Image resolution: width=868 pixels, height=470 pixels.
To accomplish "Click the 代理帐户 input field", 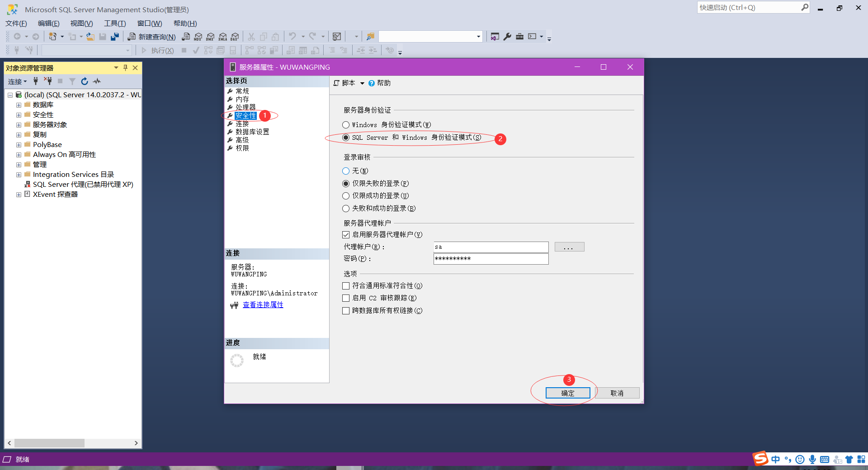I will [x=491, y=247].
